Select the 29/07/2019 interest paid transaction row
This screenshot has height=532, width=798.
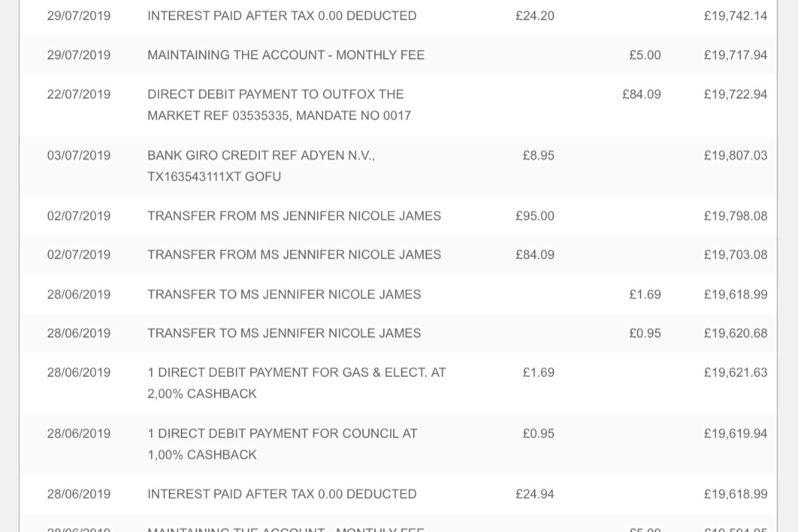[398, 16]
